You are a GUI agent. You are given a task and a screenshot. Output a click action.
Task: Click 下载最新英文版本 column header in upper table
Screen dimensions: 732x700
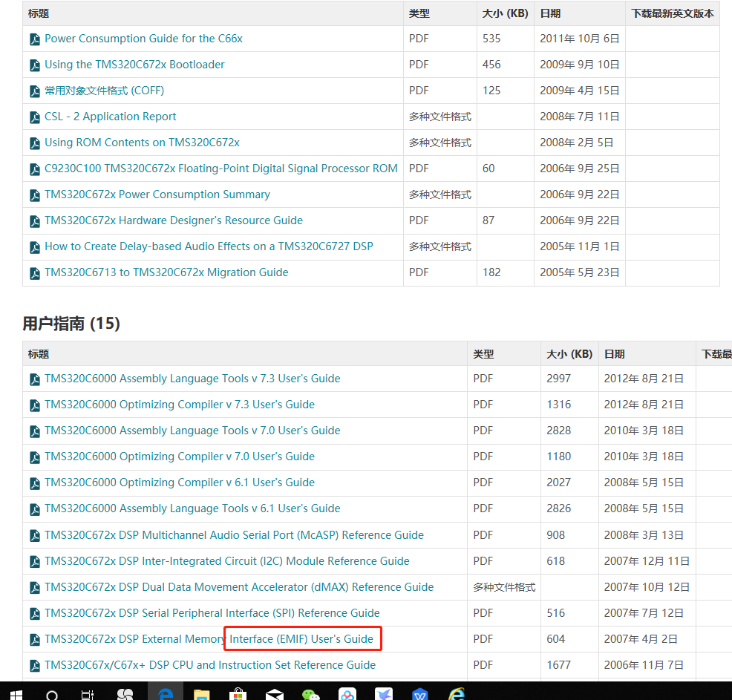[673, 13]
